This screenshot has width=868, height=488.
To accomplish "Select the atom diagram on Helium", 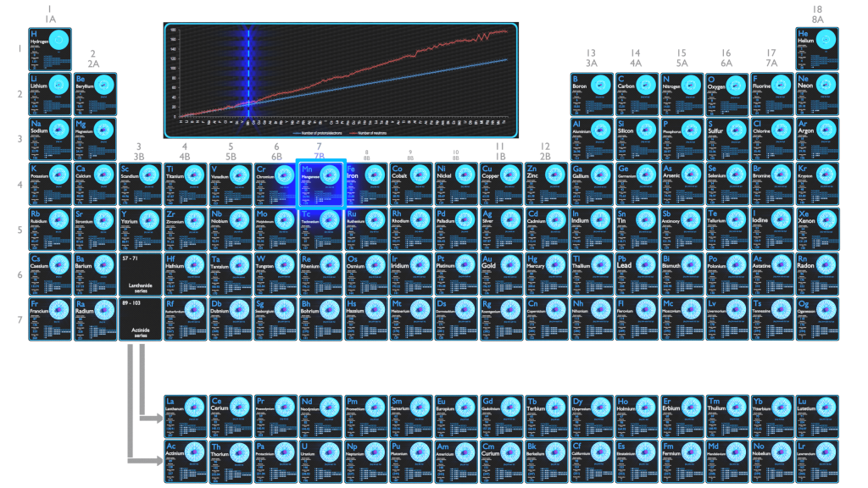I will click(824, 40).
